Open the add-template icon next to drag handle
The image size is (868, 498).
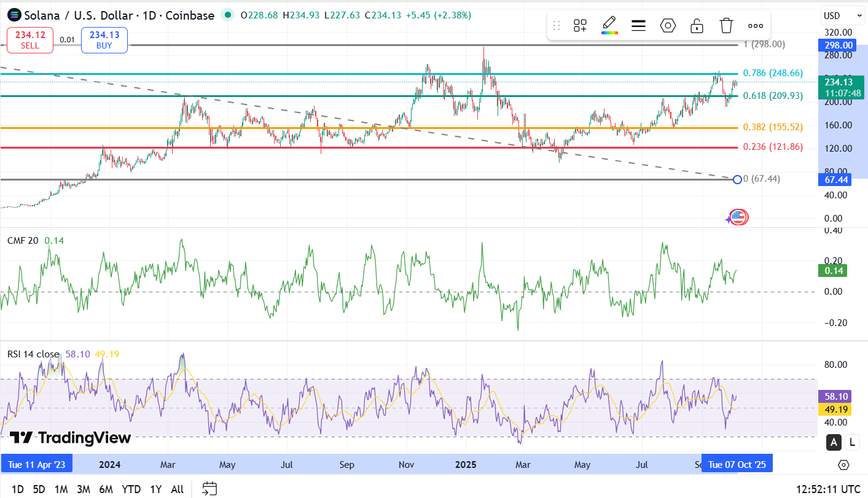(x=580, y=25)
